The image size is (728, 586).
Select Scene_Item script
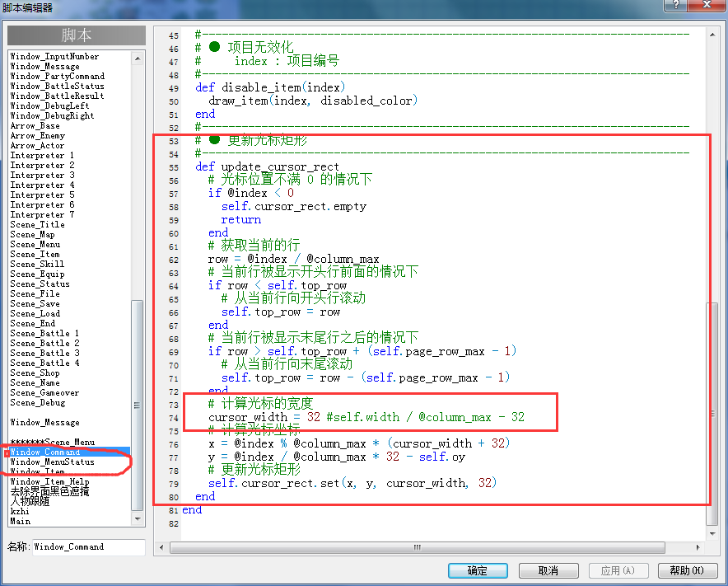(x=35, y=254)
